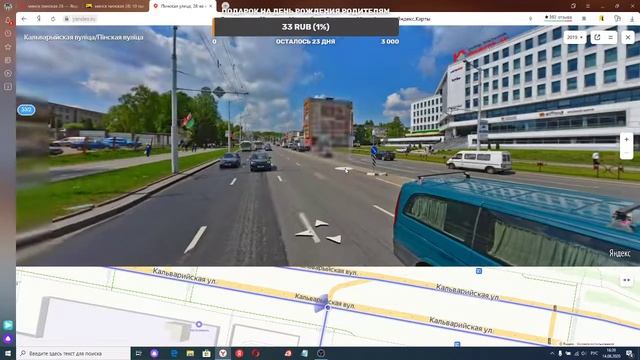Open the year 2019 panorama date dropdown
Image resolution: width=640 pixels, height=360 pixels.
pos(575,38)
